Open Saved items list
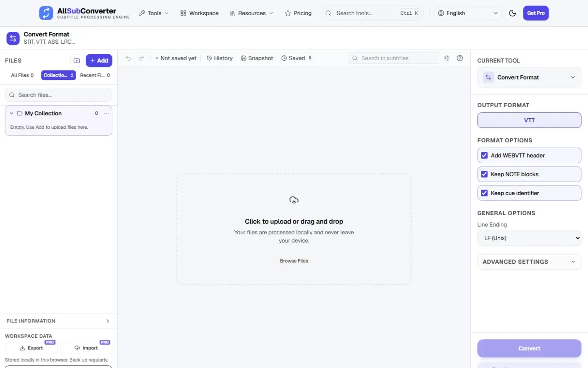The width and height of the screenshot is (588, 368). pos(297,58)
